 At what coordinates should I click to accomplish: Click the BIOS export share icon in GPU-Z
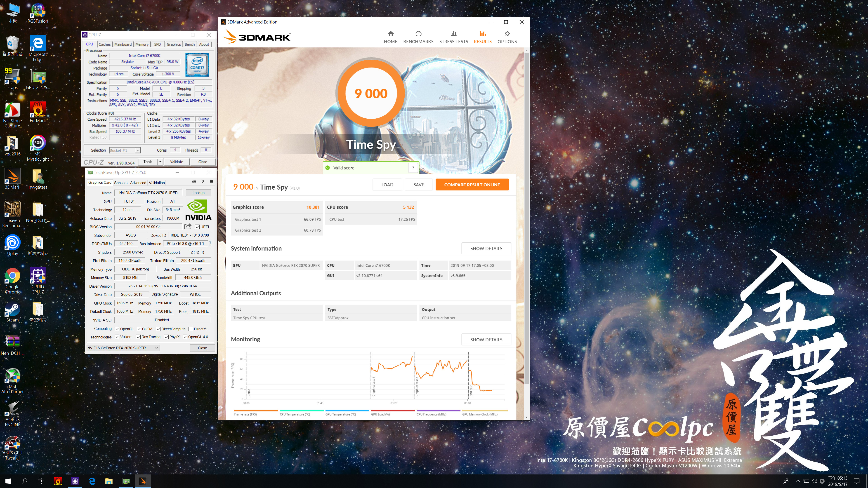pos(188,227)
